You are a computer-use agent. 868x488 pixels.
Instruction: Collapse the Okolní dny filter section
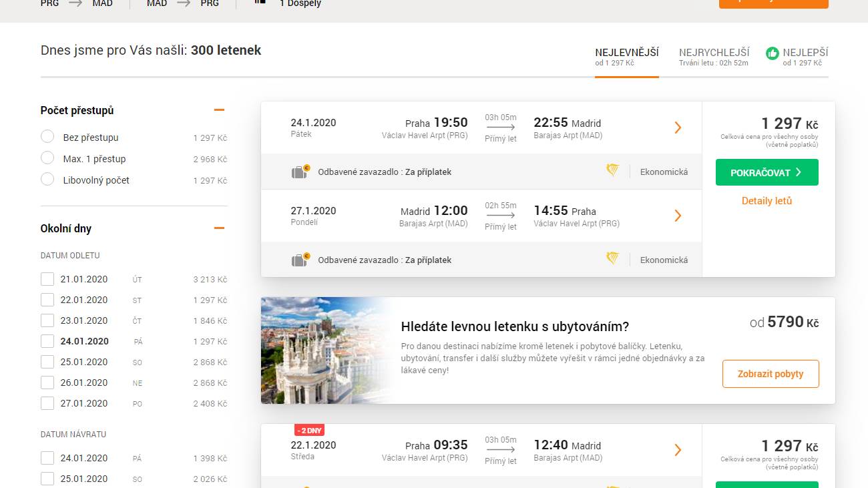coord(219,228)
